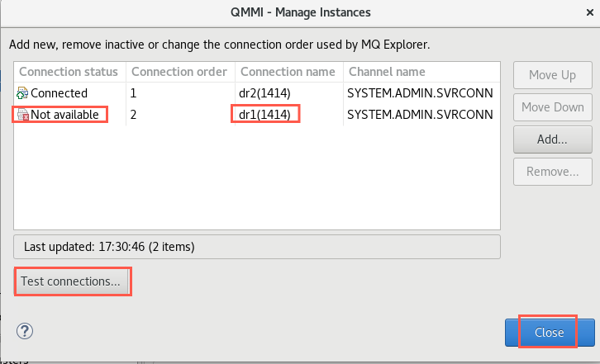Click the blue Close button

tap(550, 333)
